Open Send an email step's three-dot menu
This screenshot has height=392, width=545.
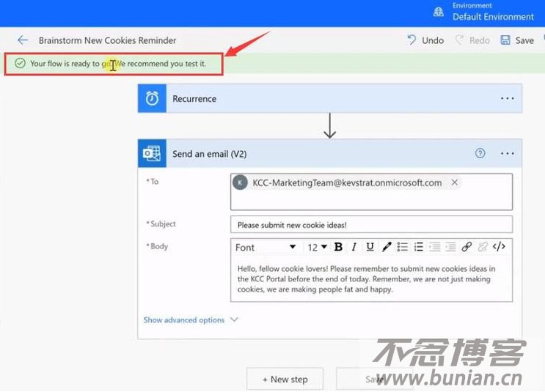(507, 153)
